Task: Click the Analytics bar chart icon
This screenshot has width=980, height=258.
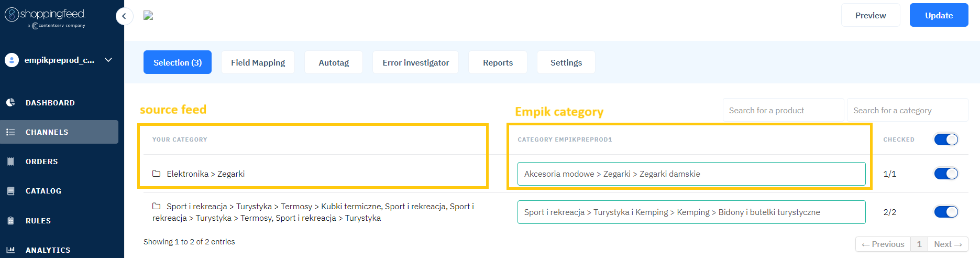Action: click(x=10, y=250)
